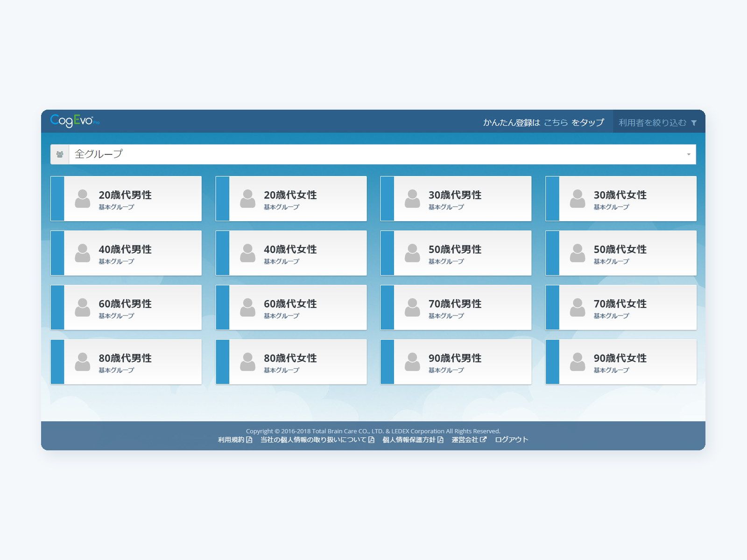Viewport: 747px width, 560px height.
Task: Click 基本グループ label under 90歳代女性
Action: coord(612,370)
